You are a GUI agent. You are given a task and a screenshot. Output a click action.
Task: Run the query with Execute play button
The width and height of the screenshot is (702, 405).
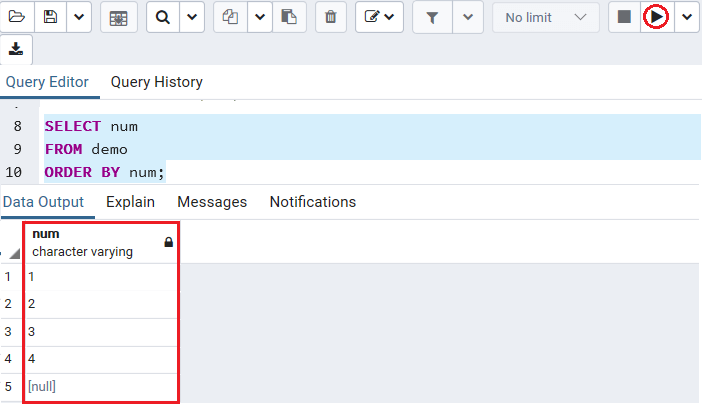point(656,17)
